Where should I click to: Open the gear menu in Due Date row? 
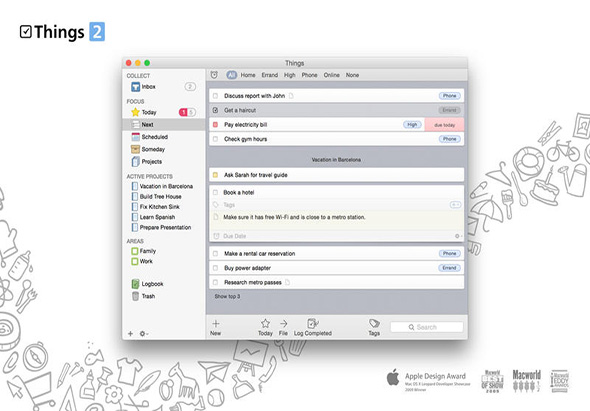458,236
